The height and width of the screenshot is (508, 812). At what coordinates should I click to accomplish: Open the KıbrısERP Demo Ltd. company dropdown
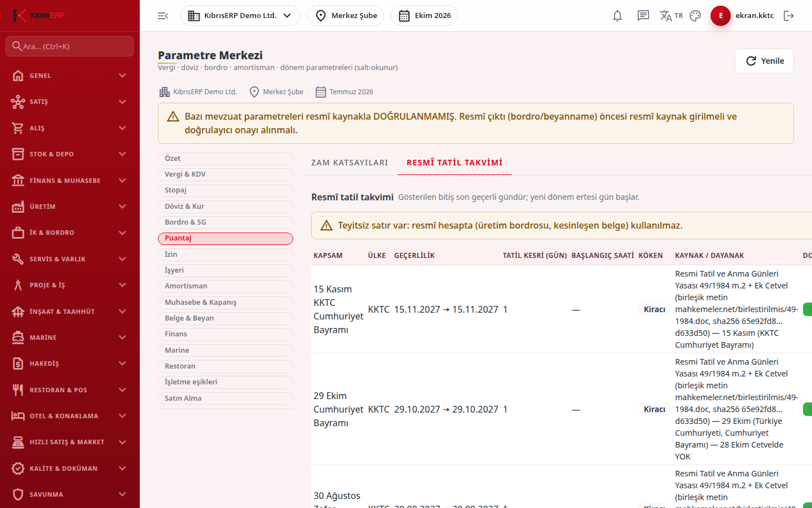coord(240,16)
